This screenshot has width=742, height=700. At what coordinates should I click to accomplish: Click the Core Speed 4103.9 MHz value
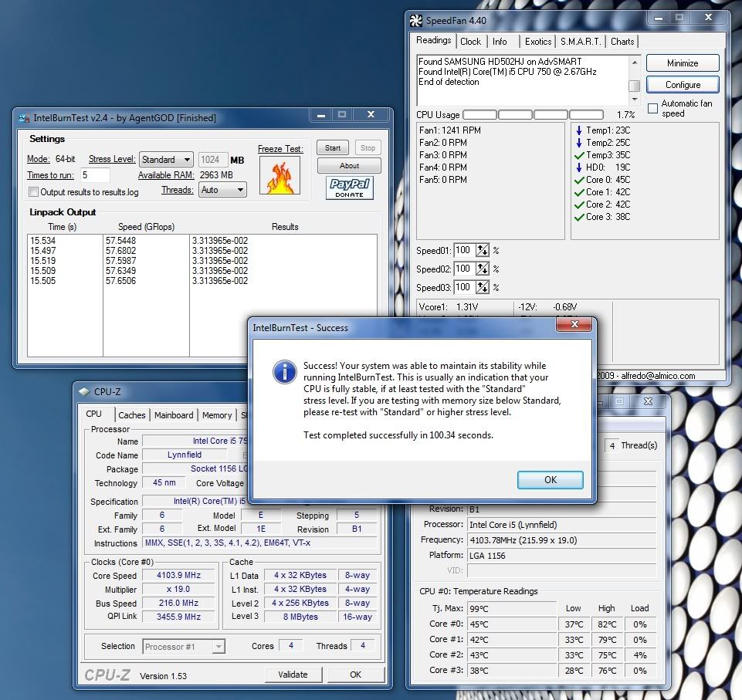point(178,575)
